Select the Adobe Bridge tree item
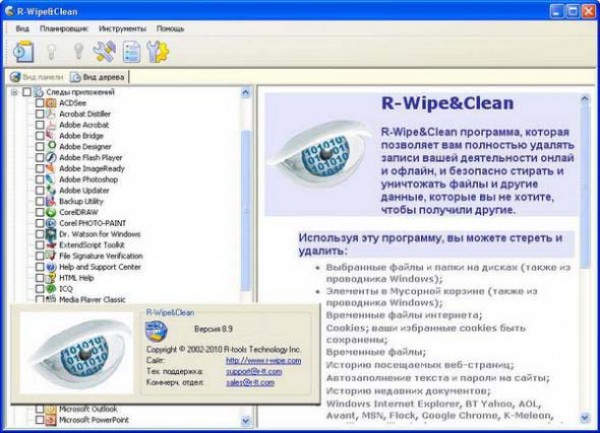The width and height of the screenshot is (600, 433). (81, 135)
